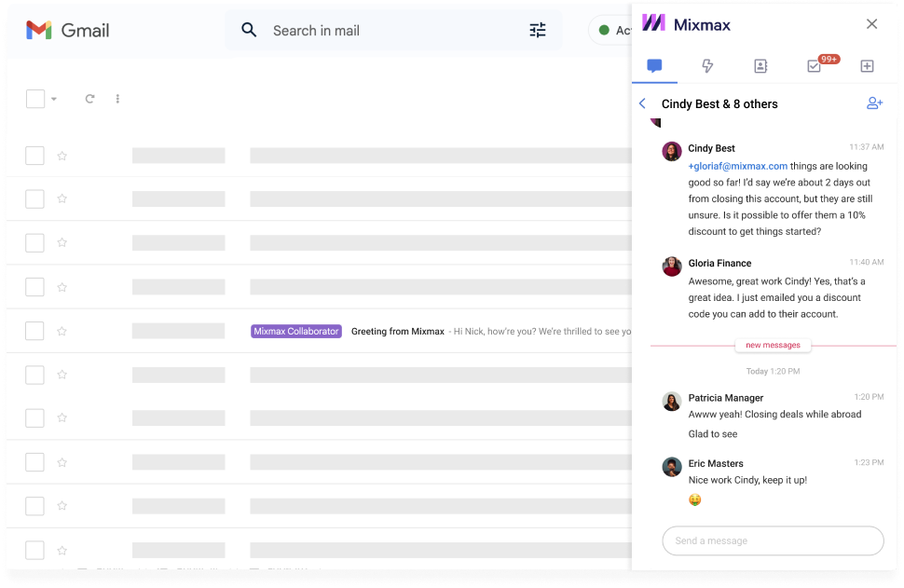Click Cindy Best's avatar
This screenshot has width=904, height=588.
point(672,152)
